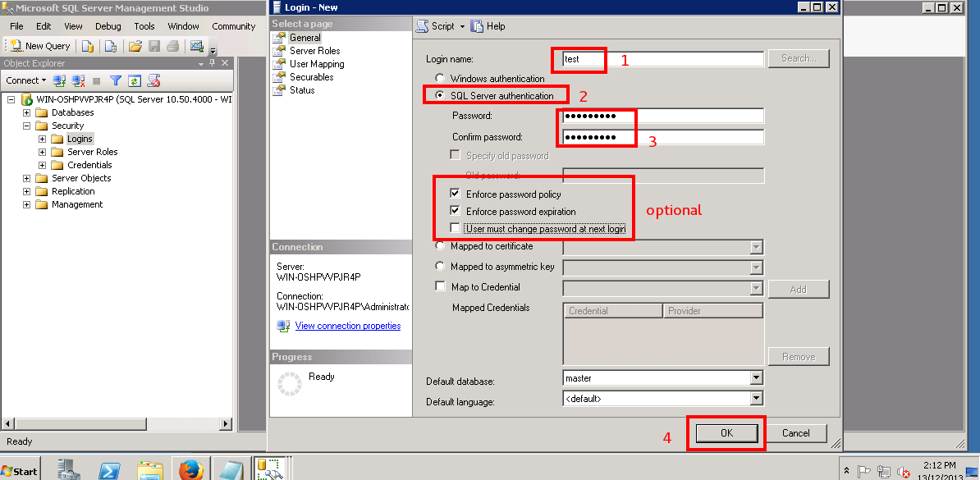Image resolution: width=980 pixels, height=480 pixels.
Task: Click the Cancel button
Action: [x=796, y=432]
